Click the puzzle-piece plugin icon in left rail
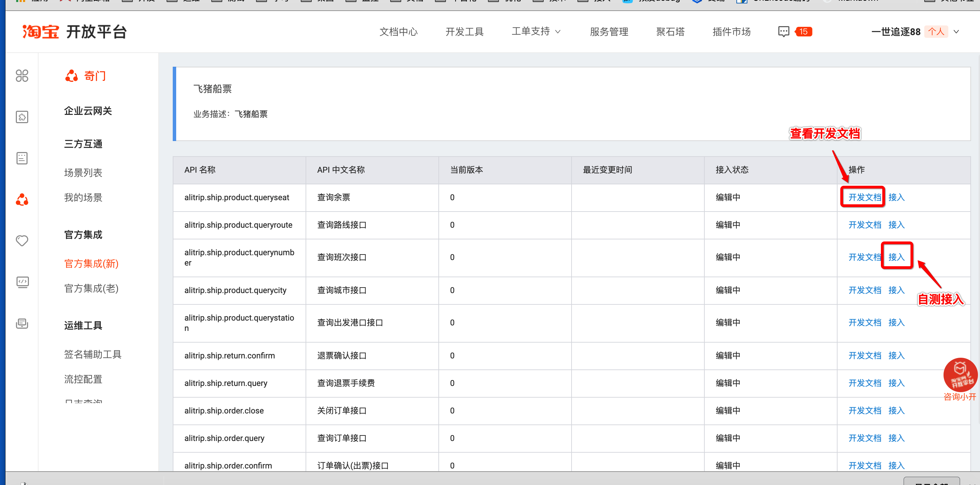The image size is (980, 485). pyautogui.click(x=22, y=117)
